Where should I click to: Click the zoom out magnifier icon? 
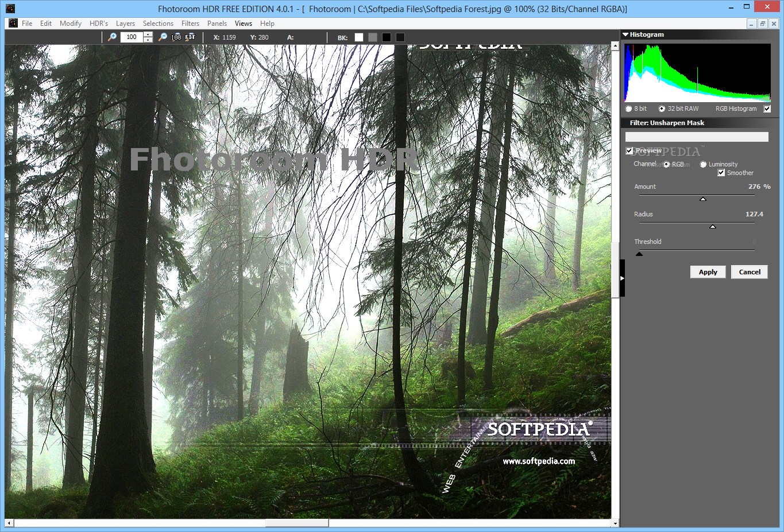pos(163,37)
